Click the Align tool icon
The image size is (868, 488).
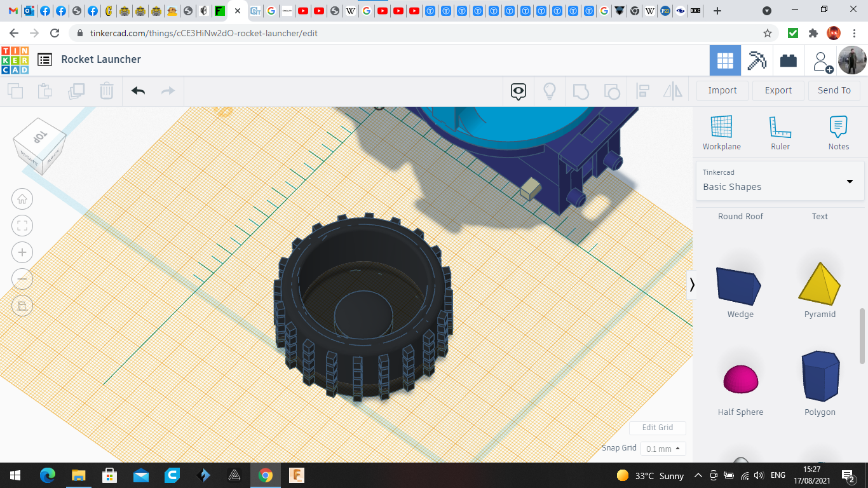tap(642, 91)
